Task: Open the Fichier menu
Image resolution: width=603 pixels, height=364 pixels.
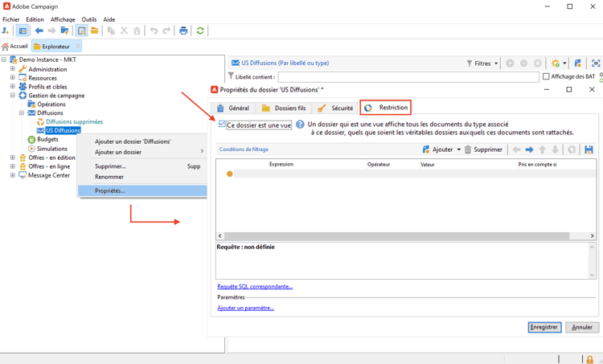Action: pyautogui.click(x=10, y=19)
